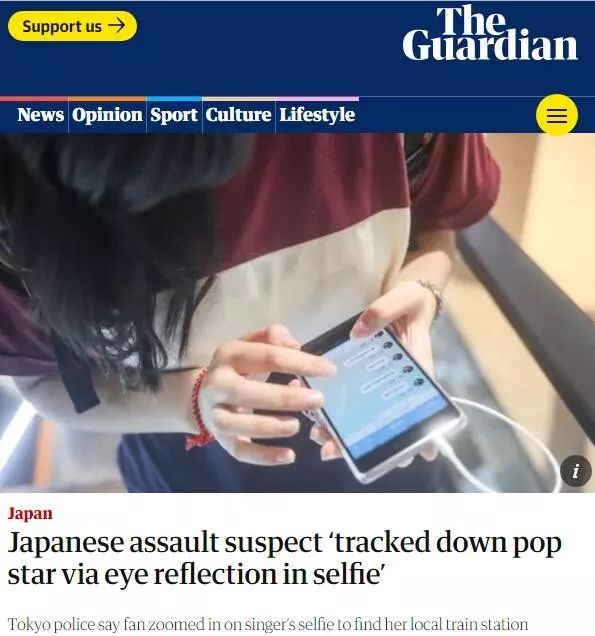Screen dimensions: 595x636
Task: Open the yellow hamburger menu icon
Action: 557,115
